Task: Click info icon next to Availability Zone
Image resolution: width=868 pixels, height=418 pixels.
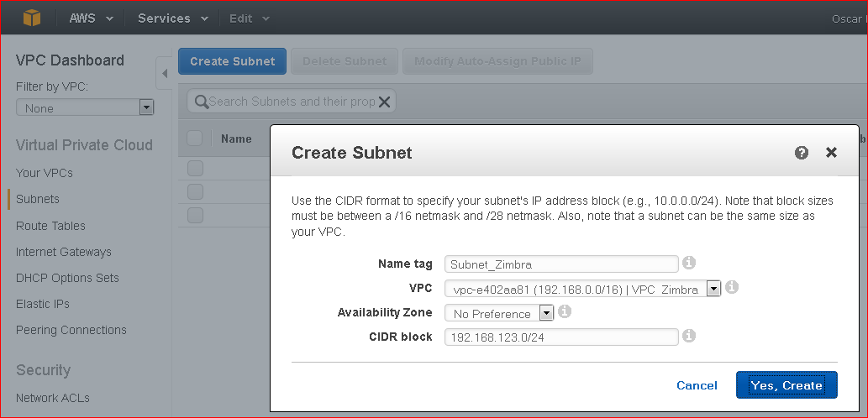Action: click(x=564, y=312)
